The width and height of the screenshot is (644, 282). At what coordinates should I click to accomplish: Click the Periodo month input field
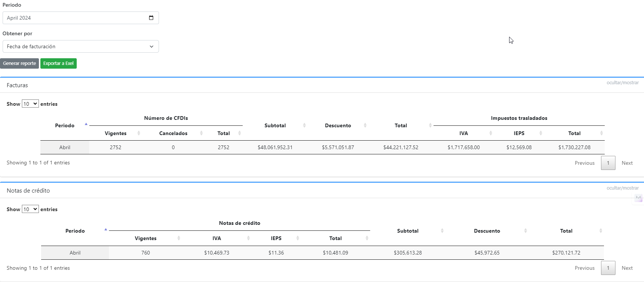(x=74, y=18)
